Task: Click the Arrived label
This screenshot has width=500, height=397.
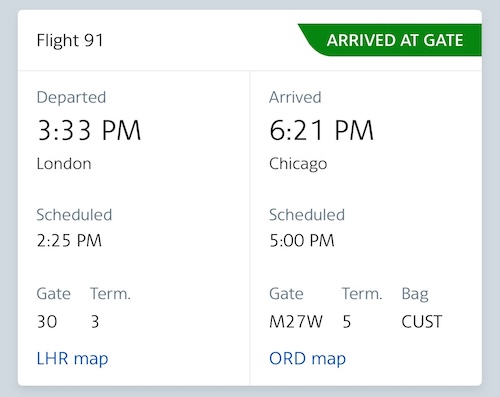Action: (x=295, y=97)
